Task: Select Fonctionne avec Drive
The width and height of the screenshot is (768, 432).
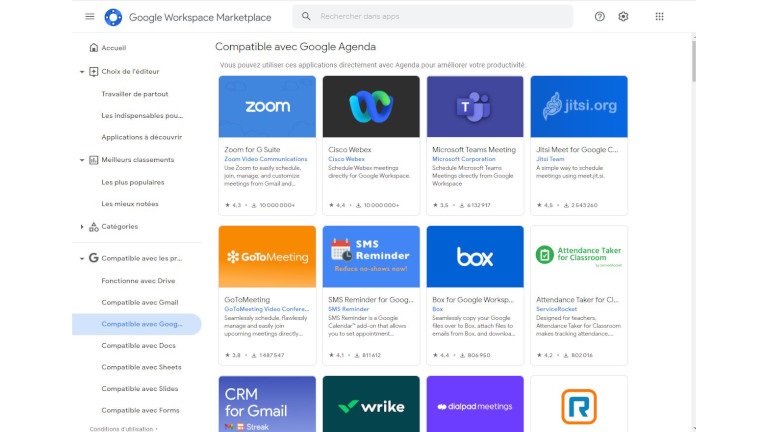Action: pos(138,281)
